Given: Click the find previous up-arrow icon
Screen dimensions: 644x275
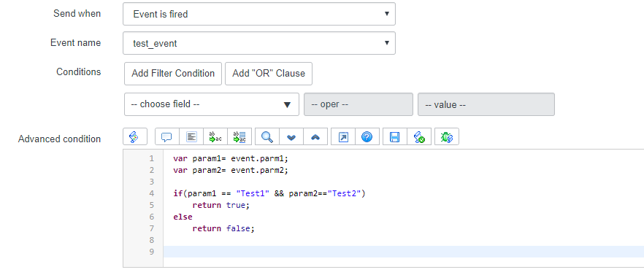Looking at the screenshot, I should pyautogui.click(x=315, y=136).
